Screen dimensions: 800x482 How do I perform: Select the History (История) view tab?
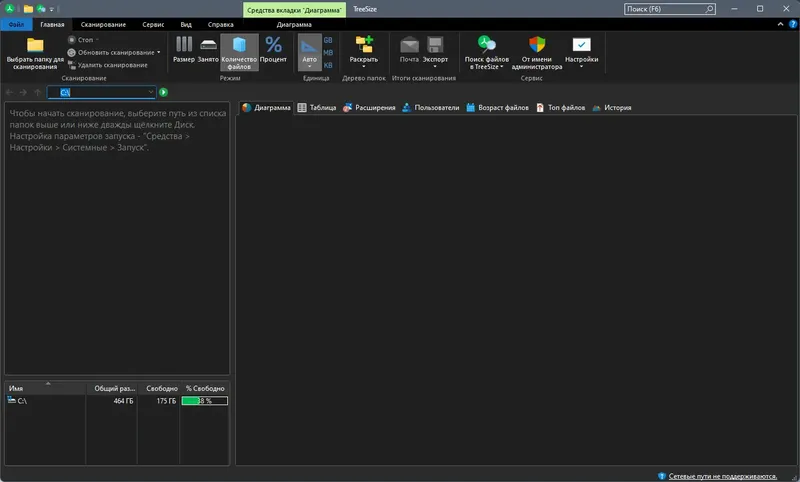tap(612, 108)
